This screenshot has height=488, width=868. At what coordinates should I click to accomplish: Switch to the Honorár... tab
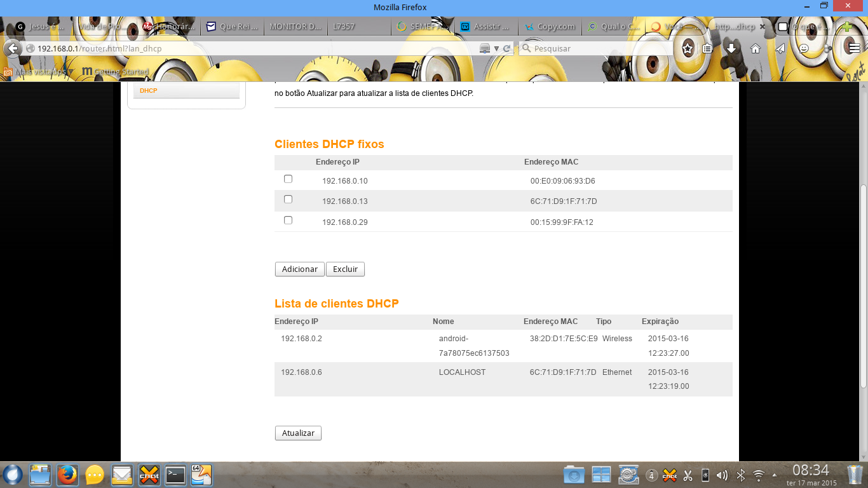[168, 27]
